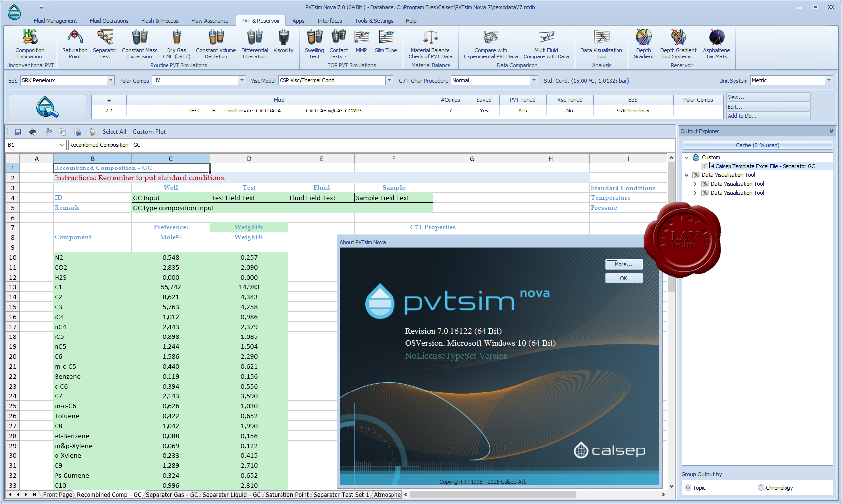The height and width of the screenshot is (504, 842).
Task: Open Multi Fluid Compare with Data
Action: pos(546,44)
